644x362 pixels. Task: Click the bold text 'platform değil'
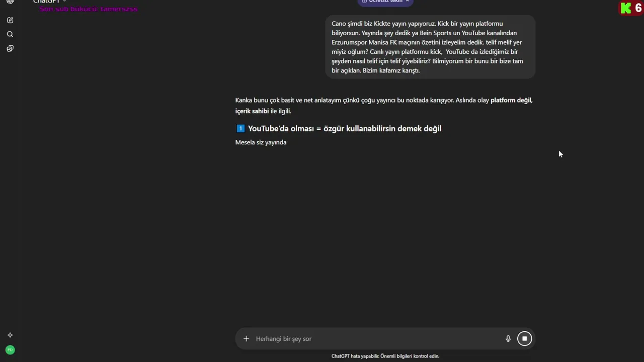click(511, 100)
